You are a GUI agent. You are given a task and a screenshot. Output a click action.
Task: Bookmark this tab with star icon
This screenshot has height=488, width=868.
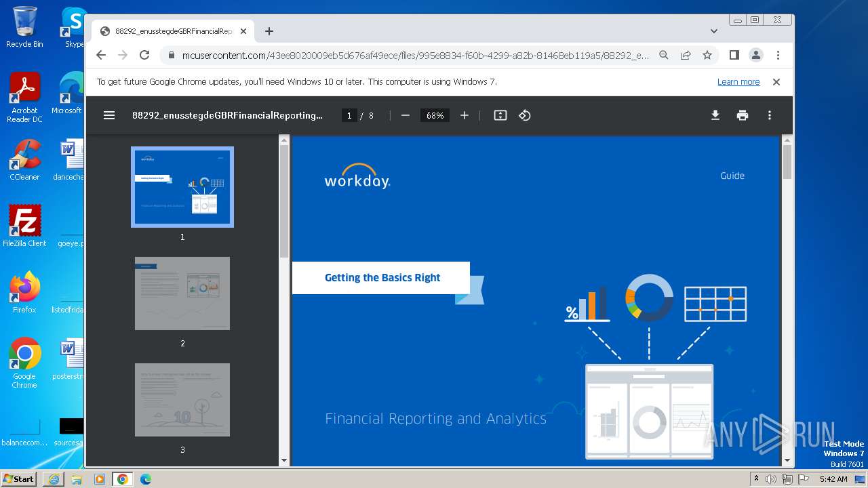tap(707, 55)
